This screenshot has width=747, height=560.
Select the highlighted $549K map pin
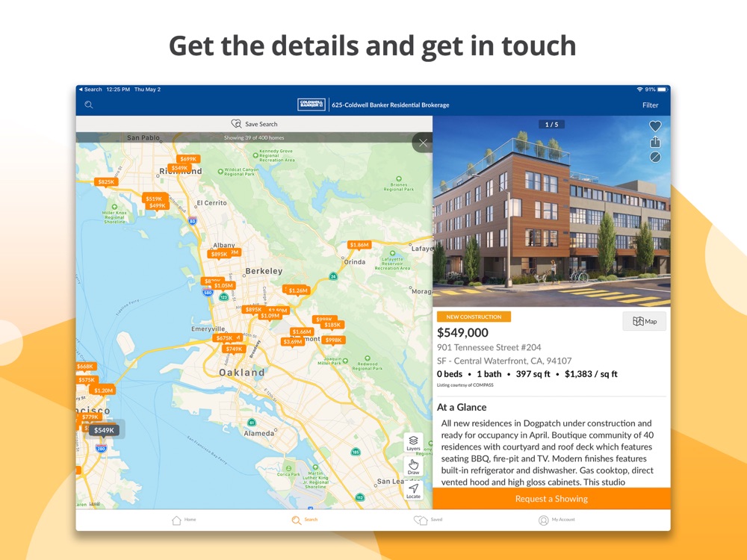point(104,431)
